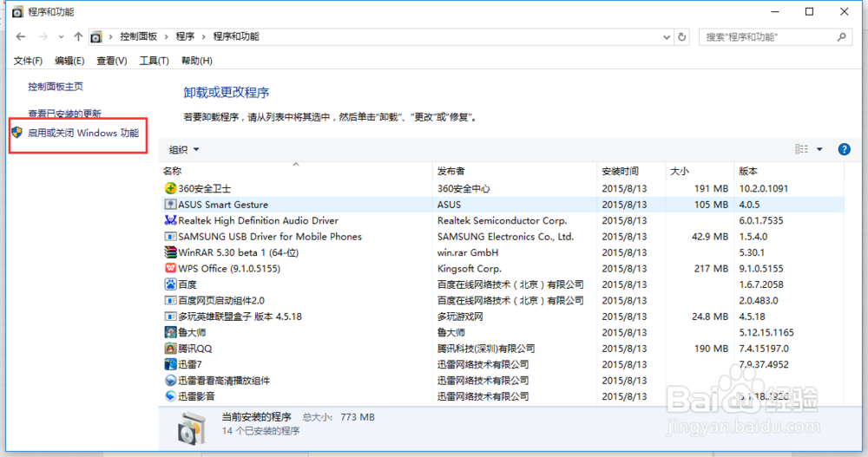Viewport: 868px width, 457px height.
Task: Click the ASUS Smart Gesture icon
Action: click(170, 205)
